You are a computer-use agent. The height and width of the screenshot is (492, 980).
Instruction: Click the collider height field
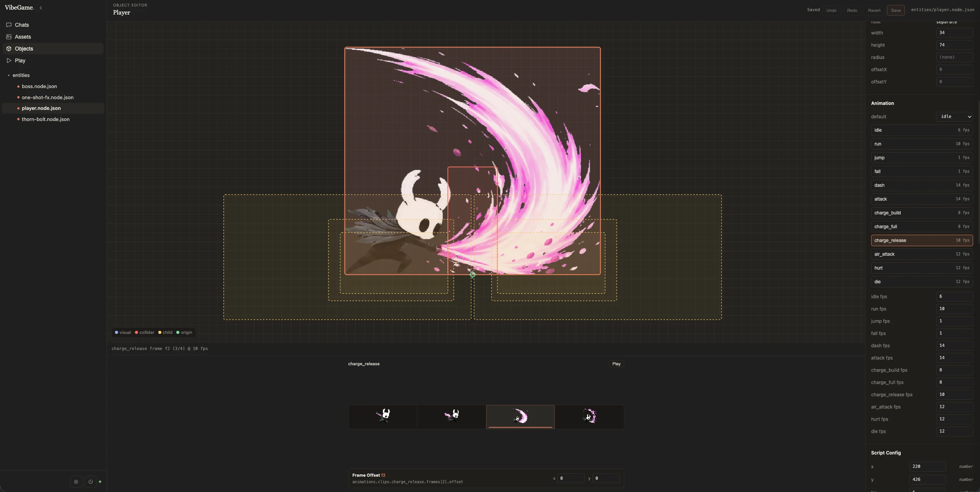954,45
